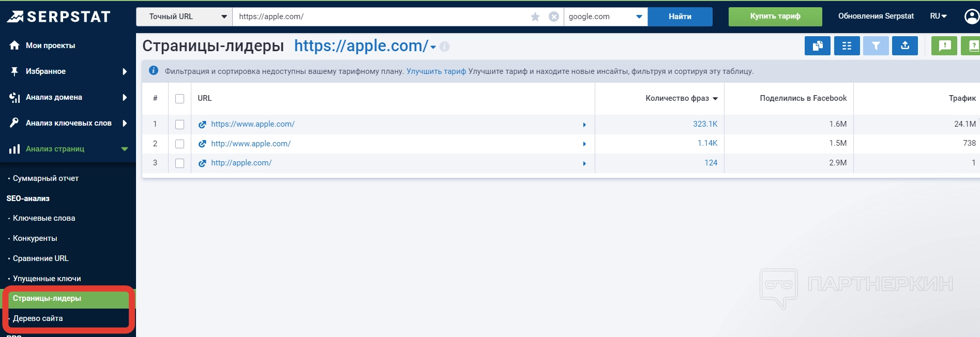The image size is (980, 337).
Task: Expand row arrow for https://www.apple.com/
Action: coord(584,125)
